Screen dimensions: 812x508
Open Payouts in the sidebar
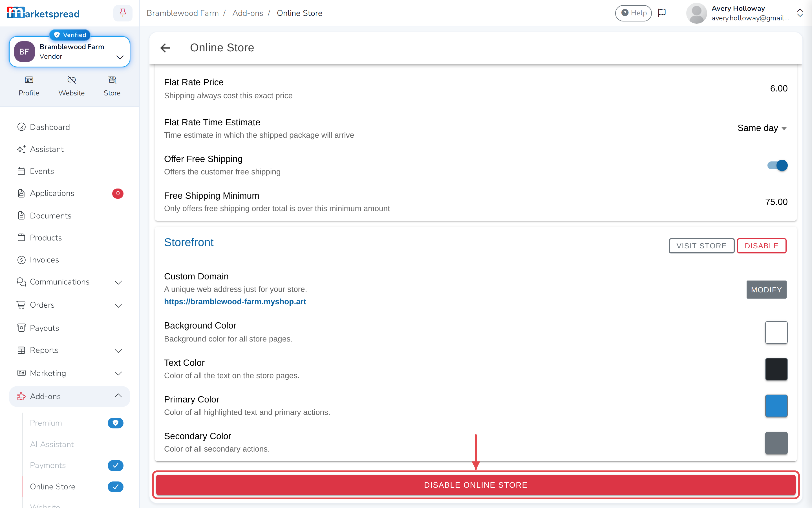click(x=70, y=328)
